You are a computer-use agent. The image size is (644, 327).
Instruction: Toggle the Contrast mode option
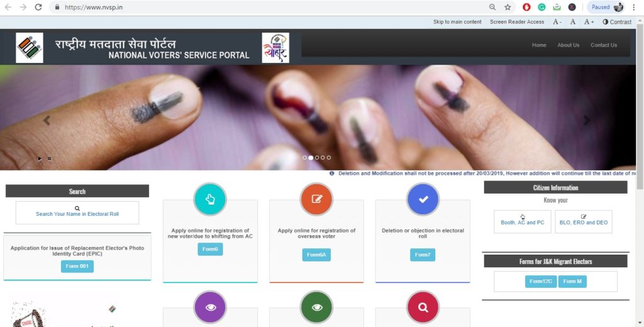coord(617,22)
